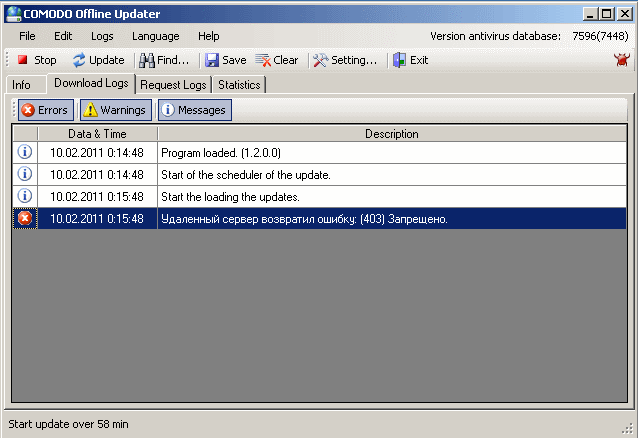
Task: Click the info icon of 'loading the updates' row
Action: pos(25,196)
